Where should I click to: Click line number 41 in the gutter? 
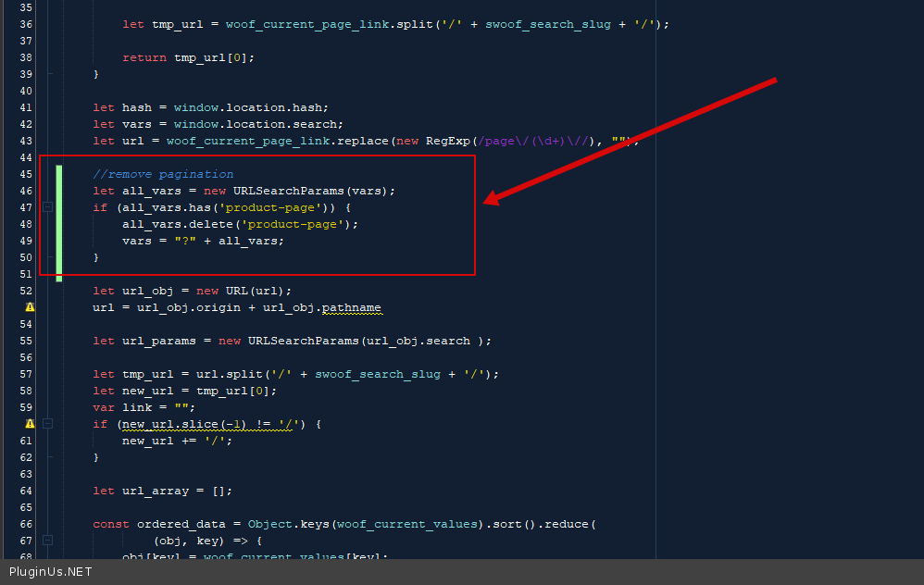point(25,107)
